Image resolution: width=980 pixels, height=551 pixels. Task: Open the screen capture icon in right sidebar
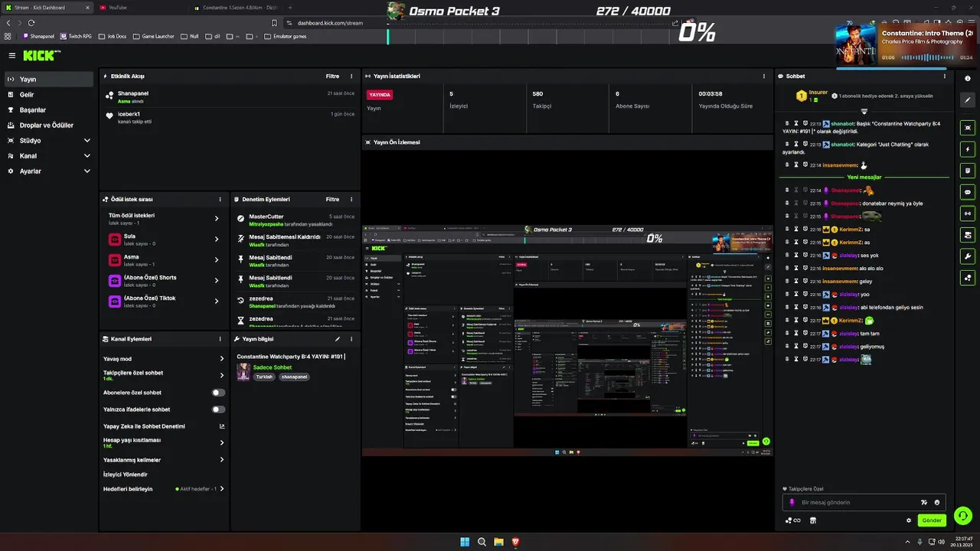point(968,128)
